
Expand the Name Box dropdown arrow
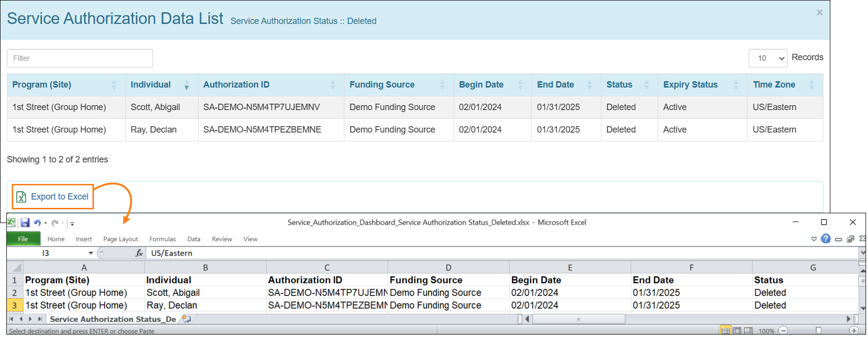(91, 253)
